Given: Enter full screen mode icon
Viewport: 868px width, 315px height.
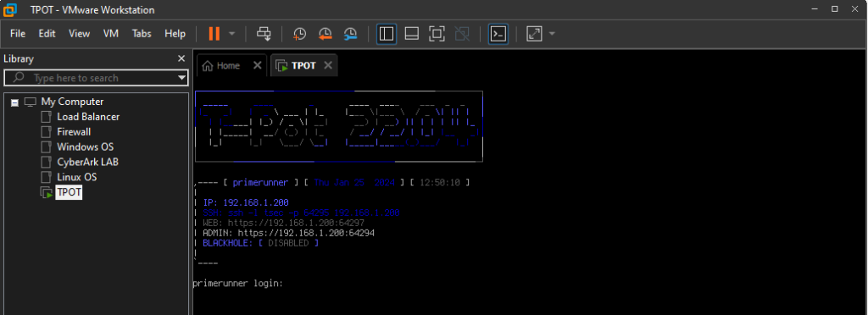Looking at the screenshot, I should [x=437, y=34].
